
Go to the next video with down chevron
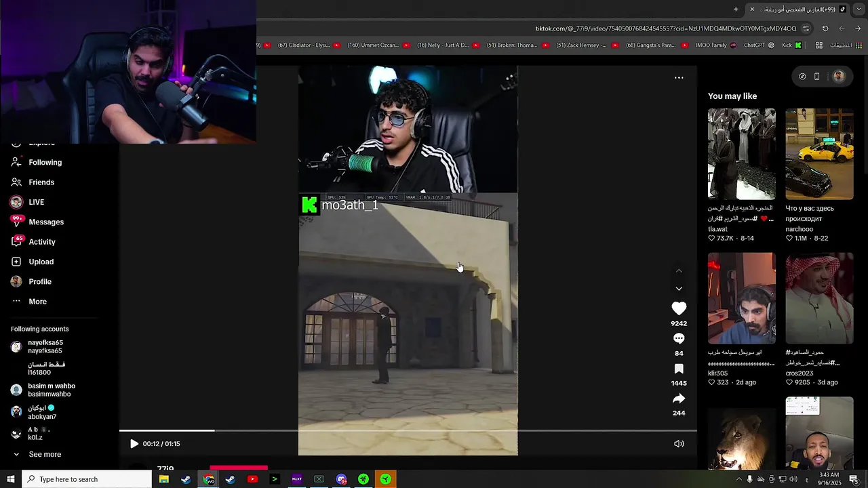click(679, 289)
